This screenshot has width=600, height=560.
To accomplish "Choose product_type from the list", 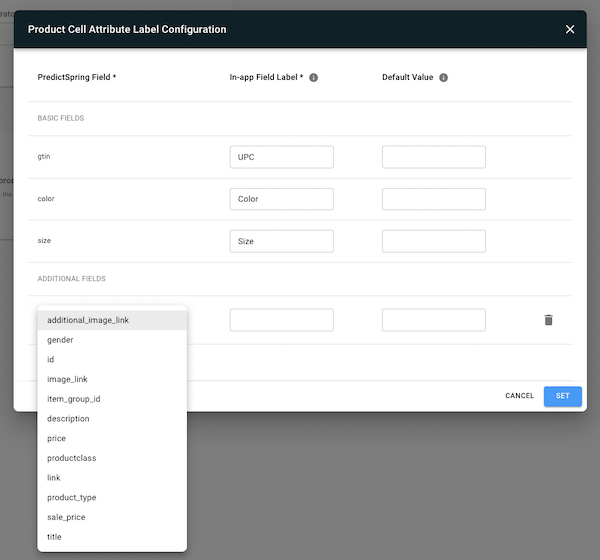I will (112, 498).
